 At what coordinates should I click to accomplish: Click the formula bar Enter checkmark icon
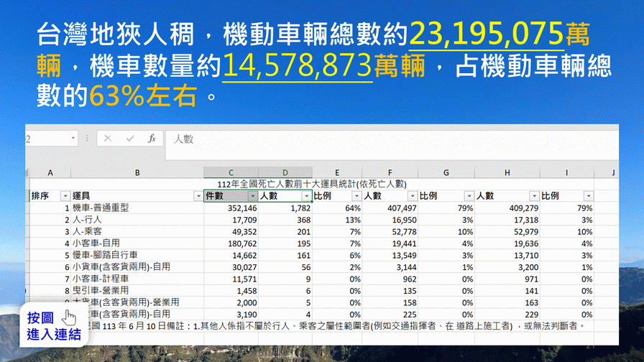click(x=129, y=139)
